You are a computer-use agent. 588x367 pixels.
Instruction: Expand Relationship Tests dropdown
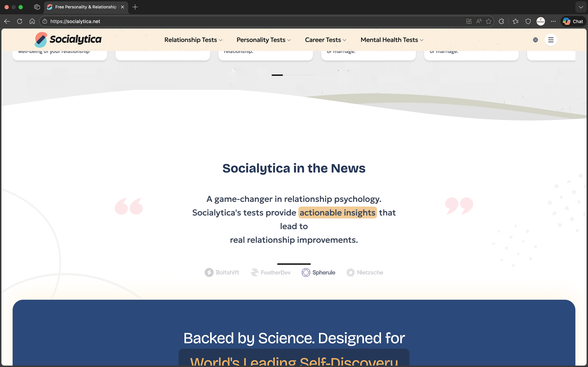[x=193, y=40]
